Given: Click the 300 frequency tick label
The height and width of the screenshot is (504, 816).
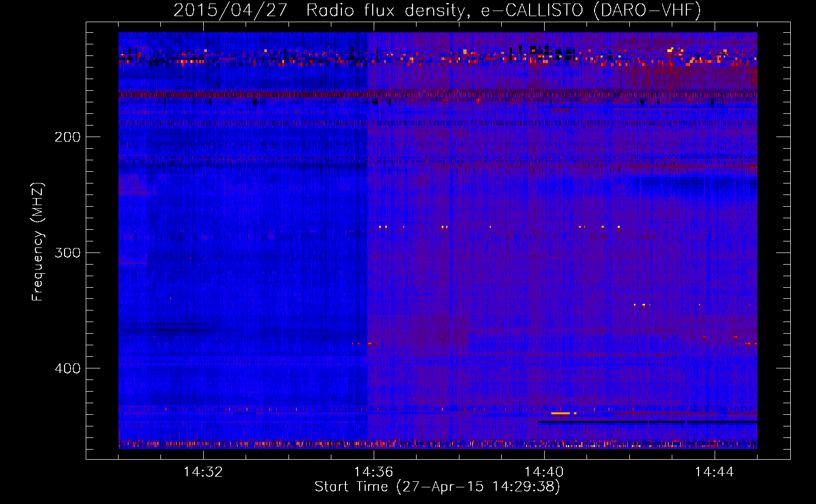Looking at the screenshot, I should [x=68, y=253].
